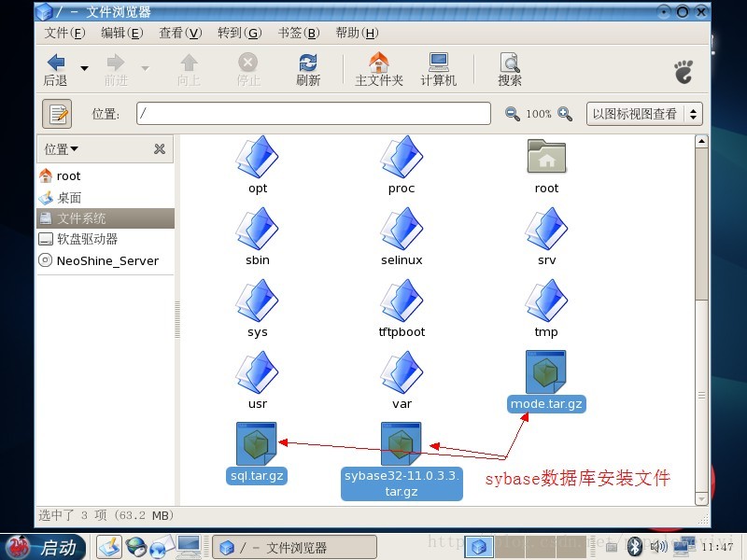747x560 pixels.
Task: Open the 启动 menu in taskbar
Action: click(x=45, y=547)
